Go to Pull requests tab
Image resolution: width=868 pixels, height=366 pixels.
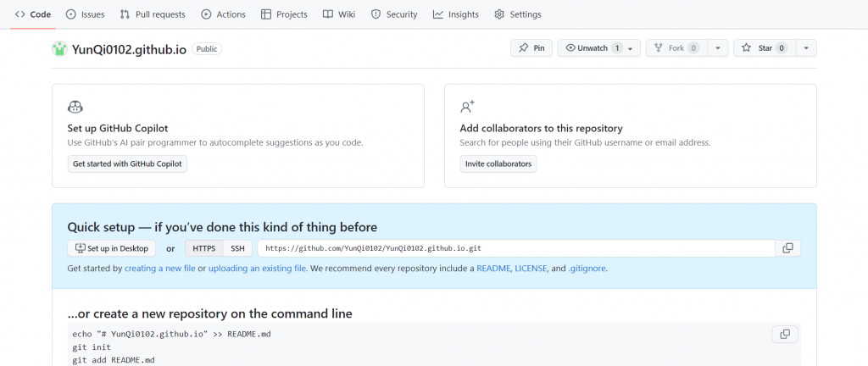pyautogui.click(x=153, y=14)
